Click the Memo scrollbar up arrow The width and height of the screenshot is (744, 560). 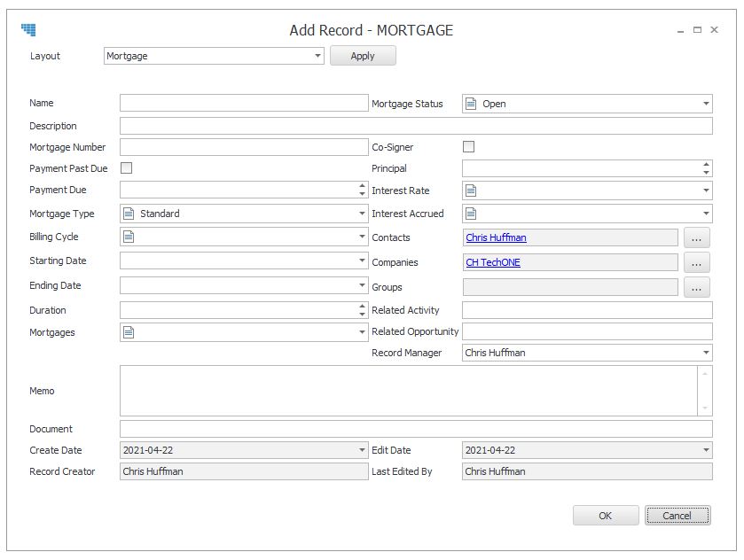coord(705,374)
